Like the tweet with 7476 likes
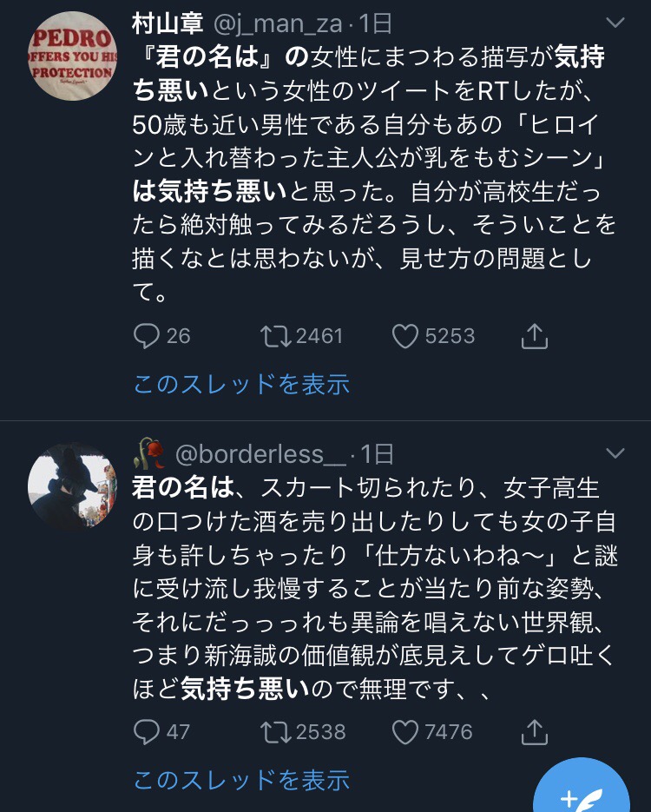This screenshot has width=651, height=812. pyautogui.click(x=405, y=731)
